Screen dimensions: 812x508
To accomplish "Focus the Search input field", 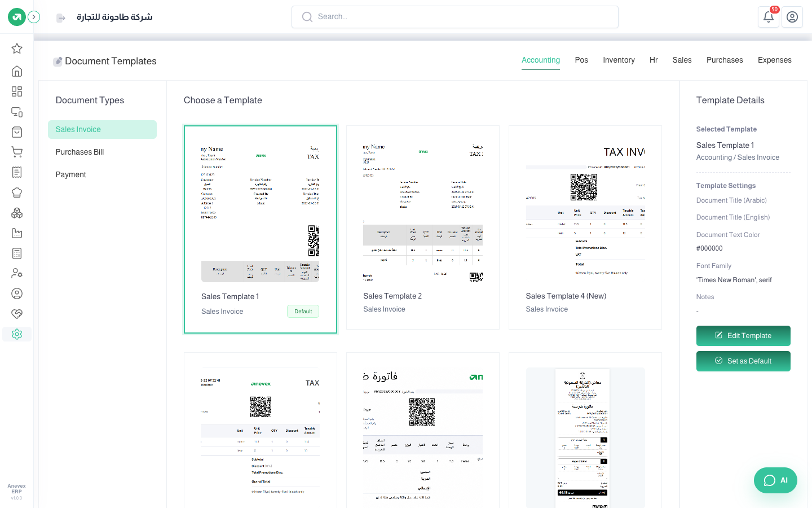I will pos(455,17).
